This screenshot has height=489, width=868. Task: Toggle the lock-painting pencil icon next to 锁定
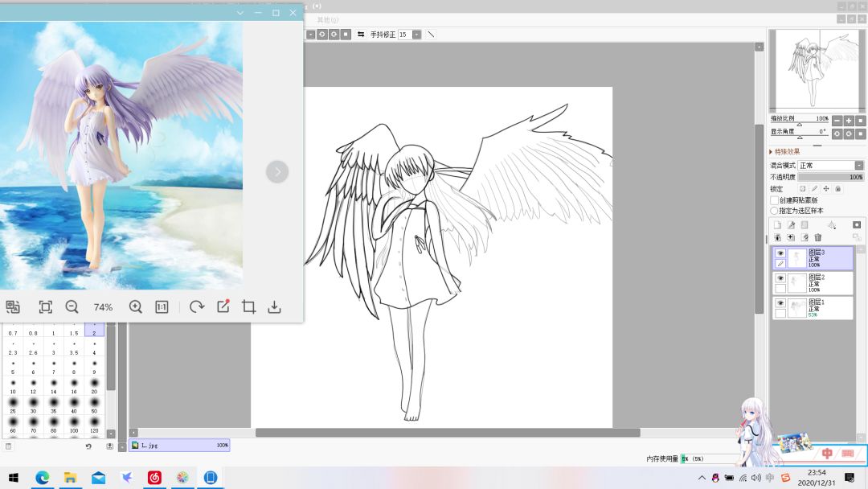814,189
